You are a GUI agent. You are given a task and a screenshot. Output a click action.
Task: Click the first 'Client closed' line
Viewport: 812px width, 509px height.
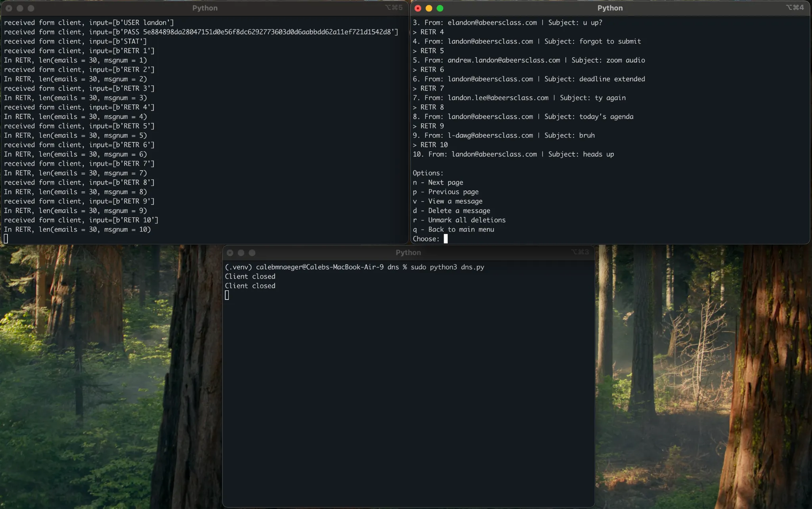(250, 277)
